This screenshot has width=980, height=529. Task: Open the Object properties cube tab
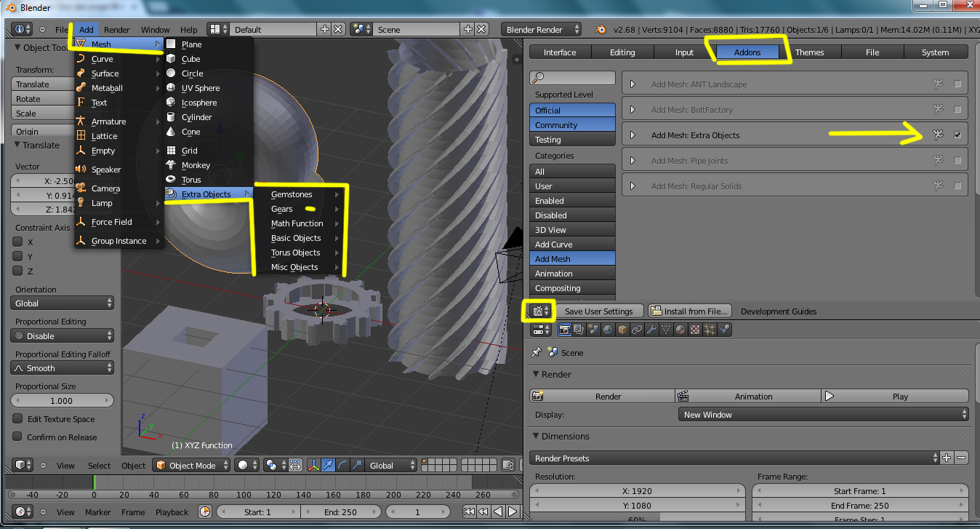click(622, 330)
